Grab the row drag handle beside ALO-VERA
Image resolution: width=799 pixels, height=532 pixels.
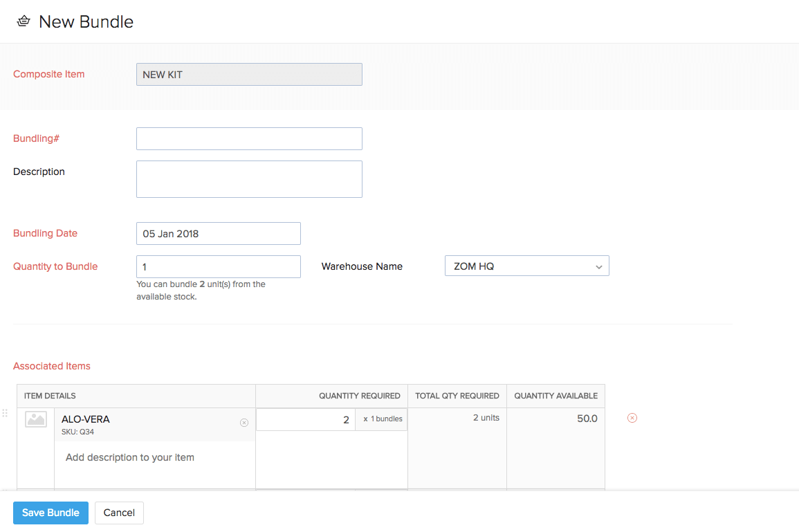pyautogui.click(x=5, y=413)
